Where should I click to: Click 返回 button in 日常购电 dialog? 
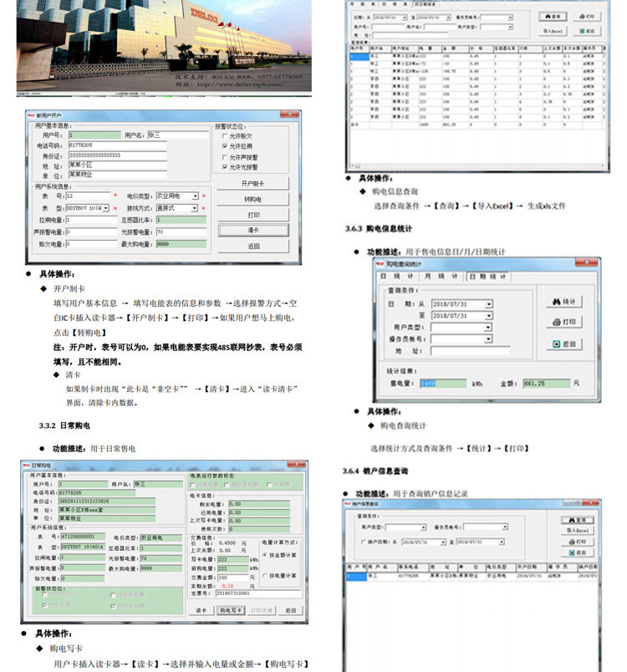point(290,610)
